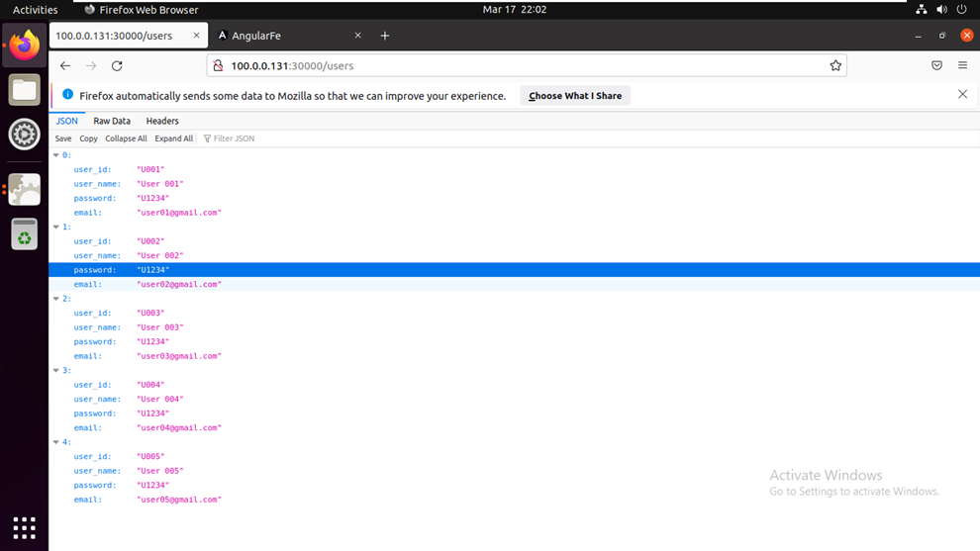Open Files from the Ubuntu dock
This screenshot has width=980, height=551.
pos(25,90)
